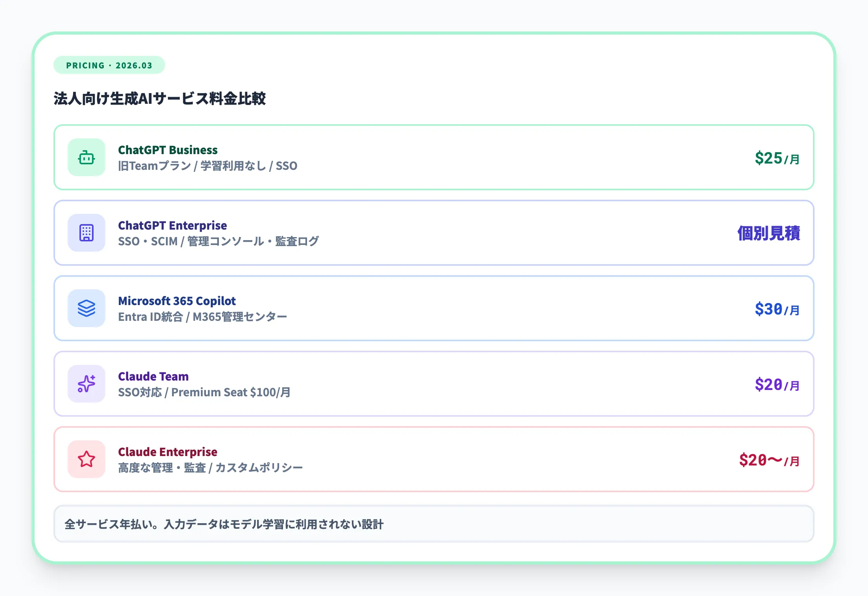Click the robot icon for ChatGPT Business
The width and height of the screenshot is (868, 596).
click(x=86, y=157)
